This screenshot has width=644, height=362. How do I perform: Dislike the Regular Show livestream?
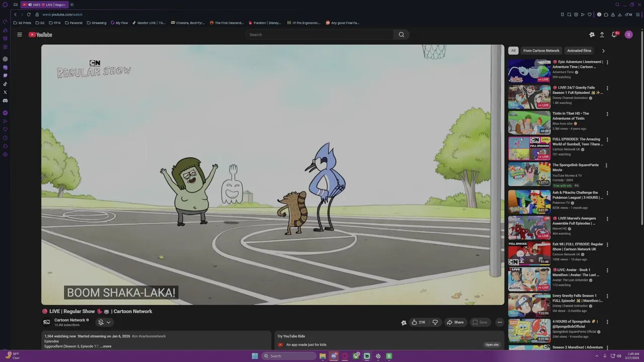coord(435,322)
